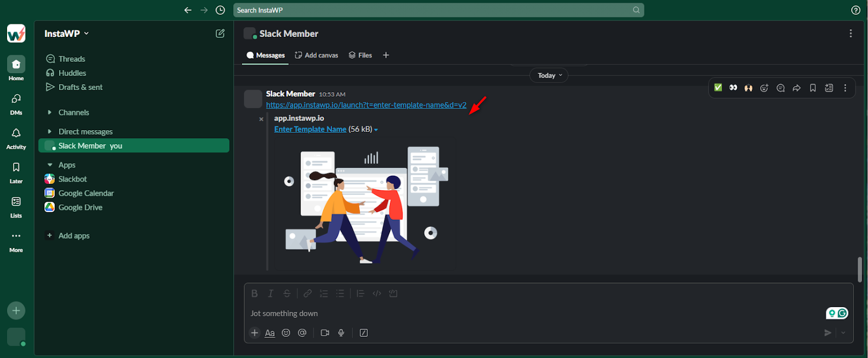Image resolution: width=868 pixels, height=358 pixels.
Task: Save message for later bookmark
Action: tap(813, 88)
